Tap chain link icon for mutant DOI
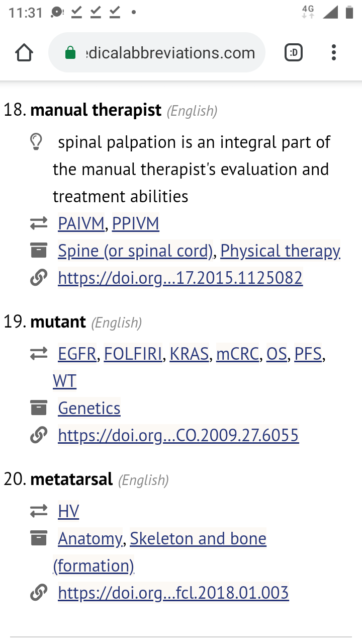Viewport: 362px width, 644px height. pos(39,435)
